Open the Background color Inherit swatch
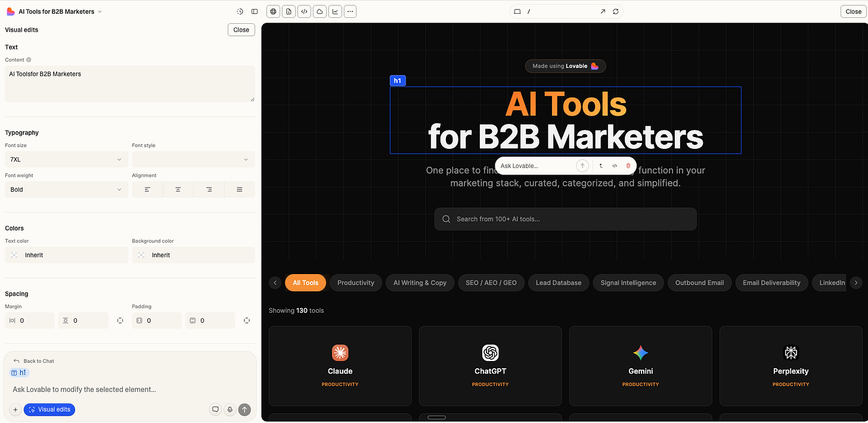This screenshot has height=423, width=868. coord(193,255)
